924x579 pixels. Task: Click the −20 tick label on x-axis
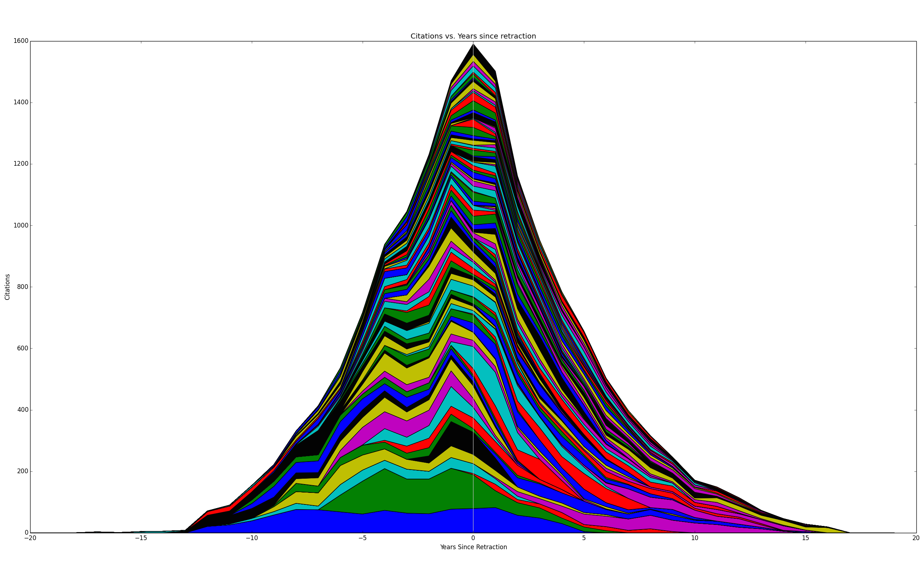pos(30,538)
